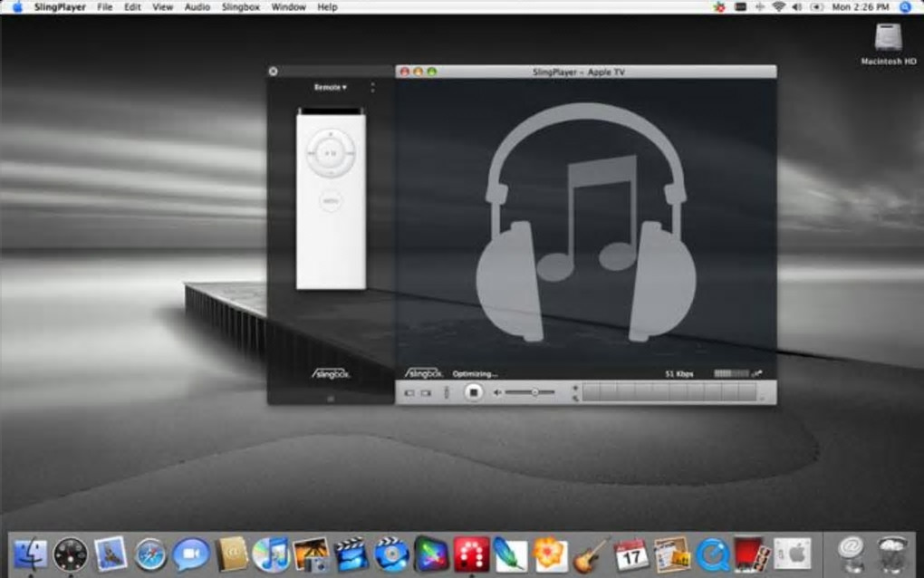Open Mail from the Dock

coord(111,554)
